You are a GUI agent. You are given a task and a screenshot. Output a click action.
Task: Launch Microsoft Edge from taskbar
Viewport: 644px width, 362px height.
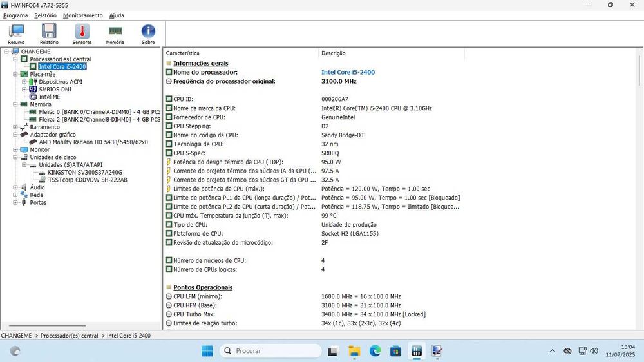click(x=375, y=351)
